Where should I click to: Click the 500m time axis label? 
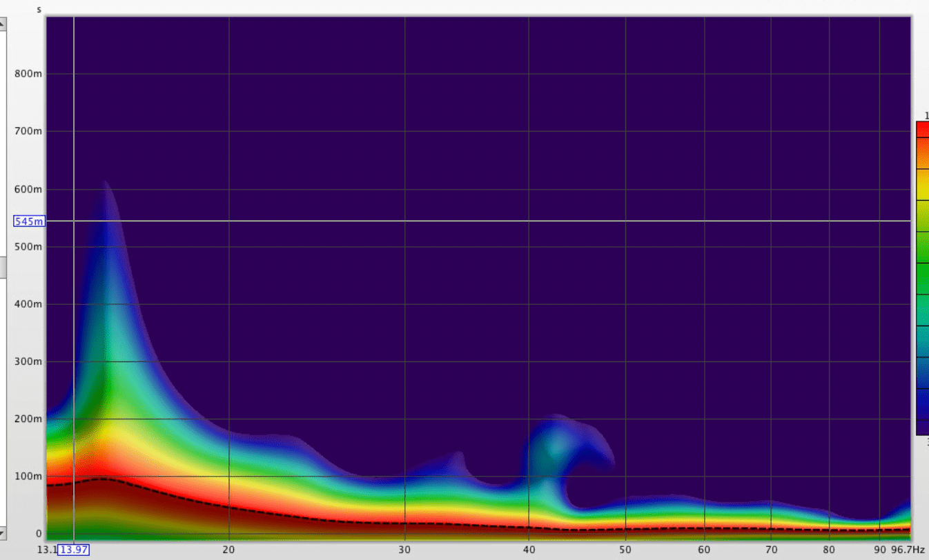click(x=29, y=246)
